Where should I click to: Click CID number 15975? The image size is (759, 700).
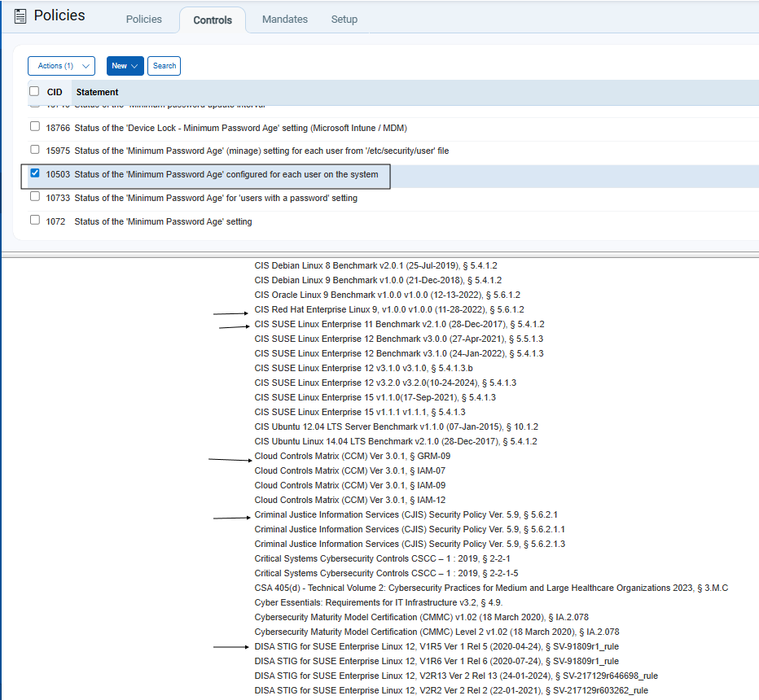58,151
